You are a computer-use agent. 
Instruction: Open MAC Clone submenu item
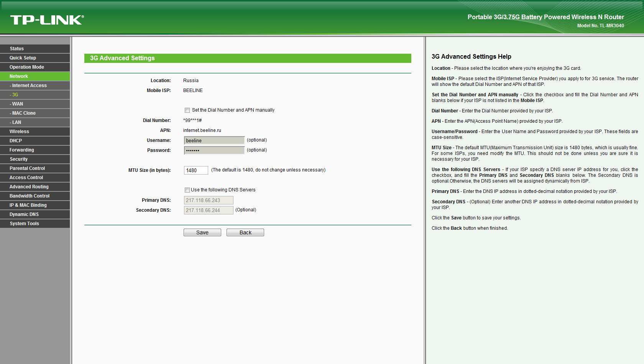click(x=35, y=113)
